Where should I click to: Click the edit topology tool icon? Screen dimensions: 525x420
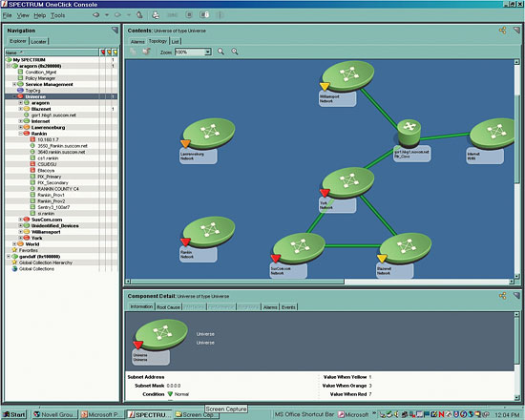click(x=147, y=52)
